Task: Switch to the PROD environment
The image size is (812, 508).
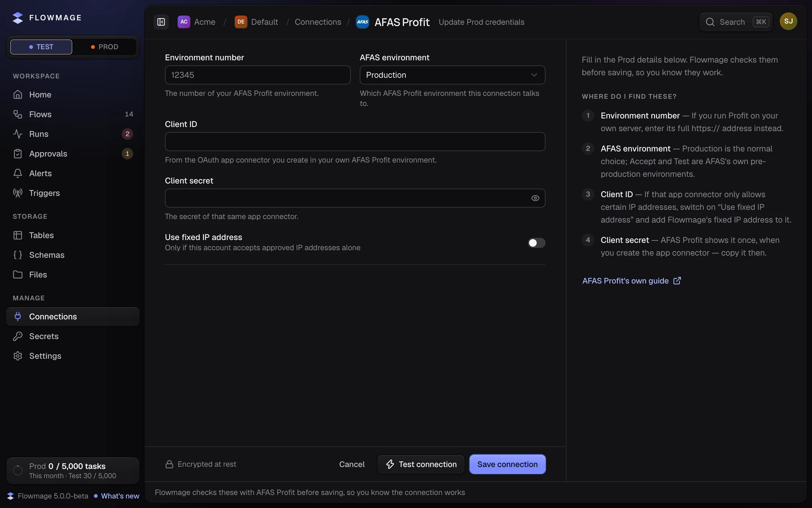Action: pos(105,47)
